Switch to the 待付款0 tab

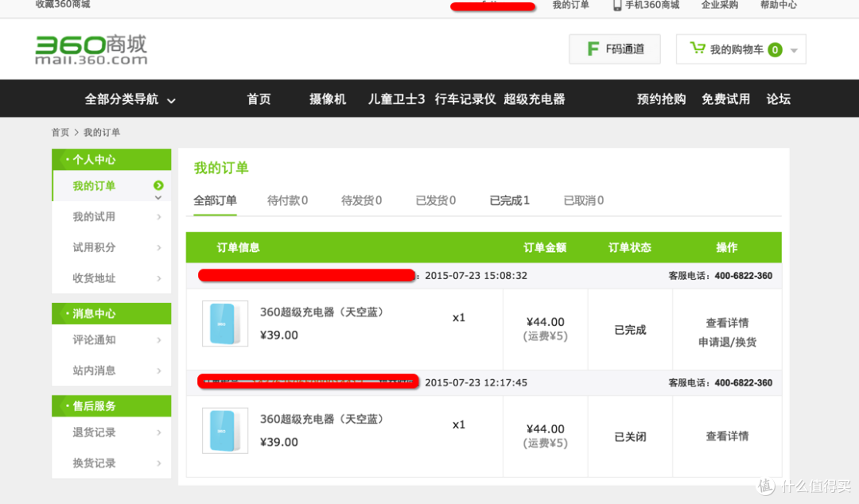[288, 200]
